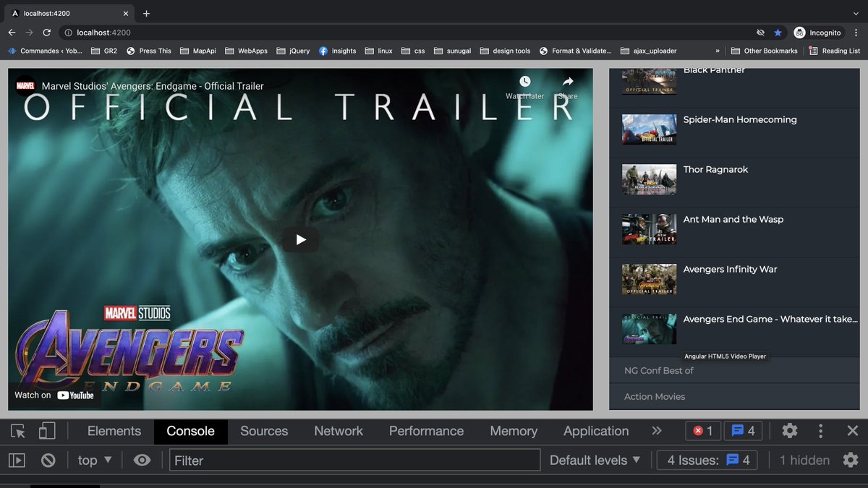Toggle the console sidebar icon
This screenshot has width=868, height=488.
[17, 461]
